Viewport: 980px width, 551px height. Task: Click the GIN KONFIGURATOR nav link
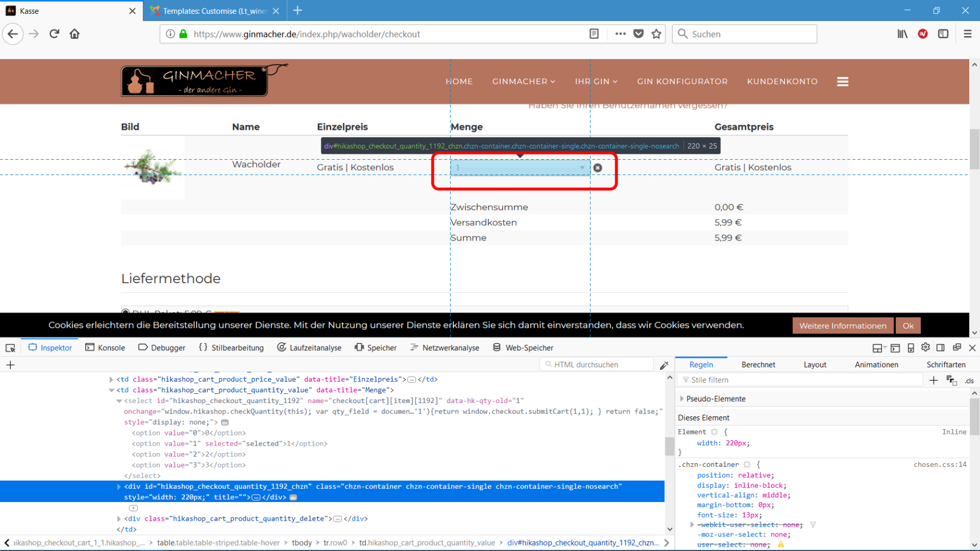(x=682, y=82)
